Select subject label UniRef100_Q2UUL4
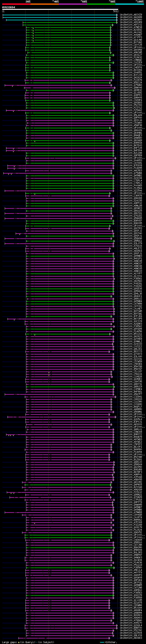This screenshot has height=644, width=146. tap(131, 625)
